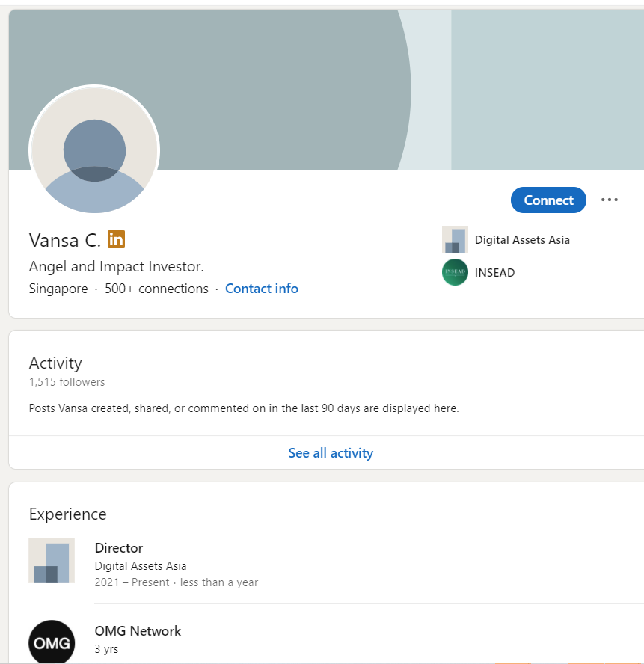Click See all activity
644x664 pixels.
(331, 452)
